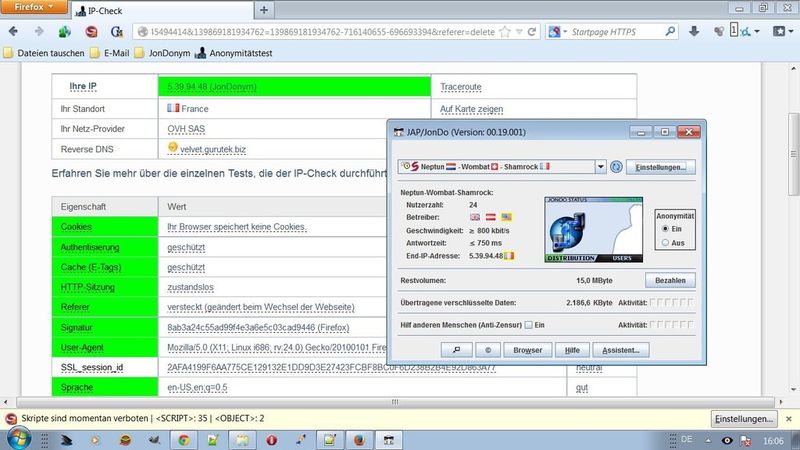Click the magnifier button in JonDo bottom row
Image resolution: width=800 pixels, height=450 pixels.
click(x=456, y=350)
